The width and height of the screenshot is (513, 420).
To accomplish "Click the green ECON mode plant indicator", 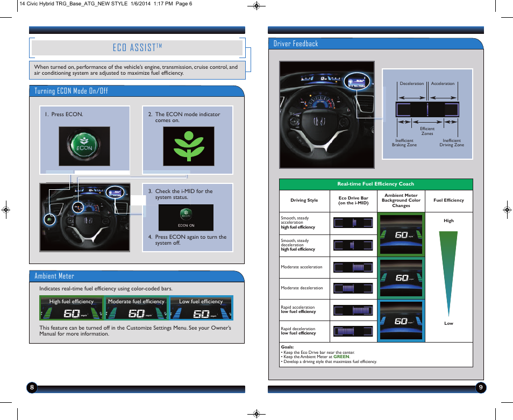I will click(189, 146).
